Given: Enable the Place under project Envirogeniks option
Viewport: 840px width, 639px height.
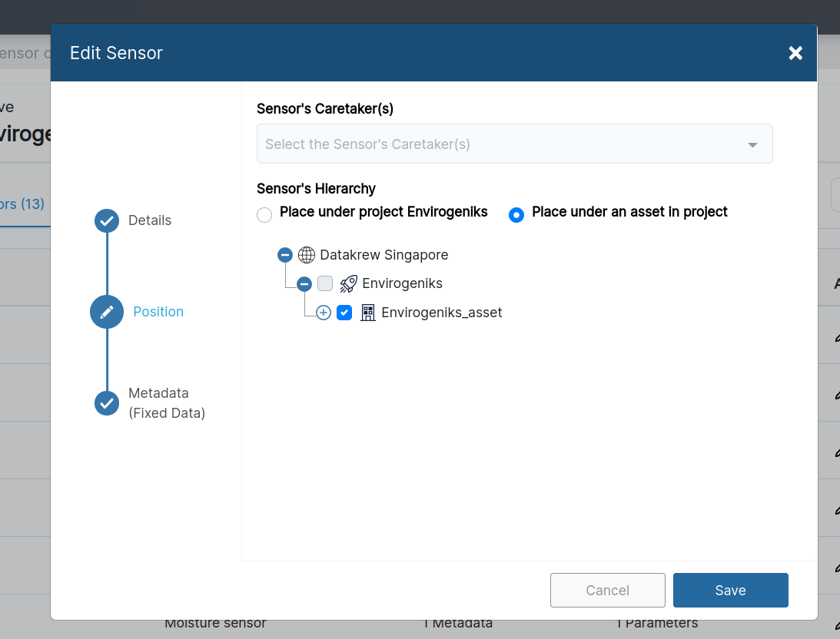Looking at the screenshot, I should 264,215.
